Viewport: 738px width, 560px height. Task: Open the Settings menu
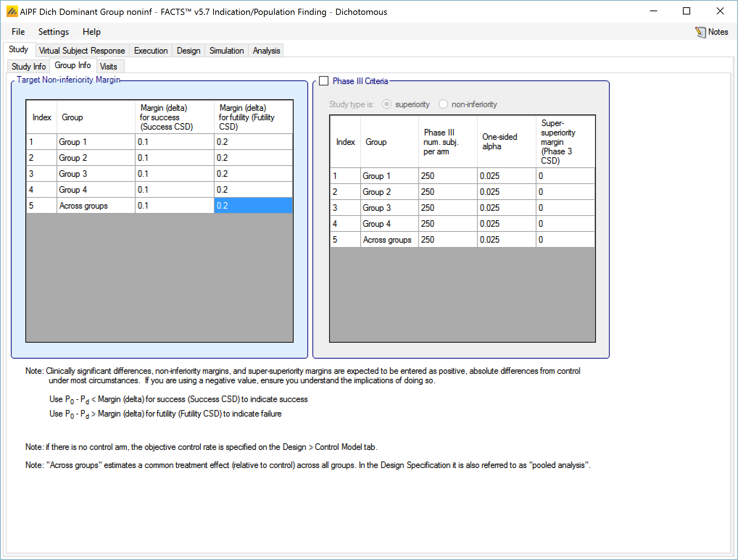[53, 32]
